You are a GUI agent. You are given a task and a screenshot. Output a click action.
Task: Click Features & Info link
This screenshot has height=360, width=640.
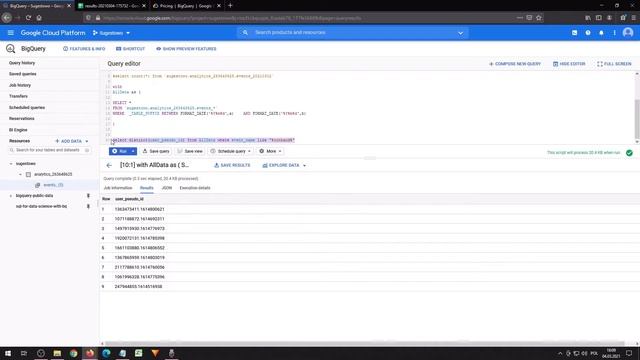pyautogui.click(x=84, y=49)
